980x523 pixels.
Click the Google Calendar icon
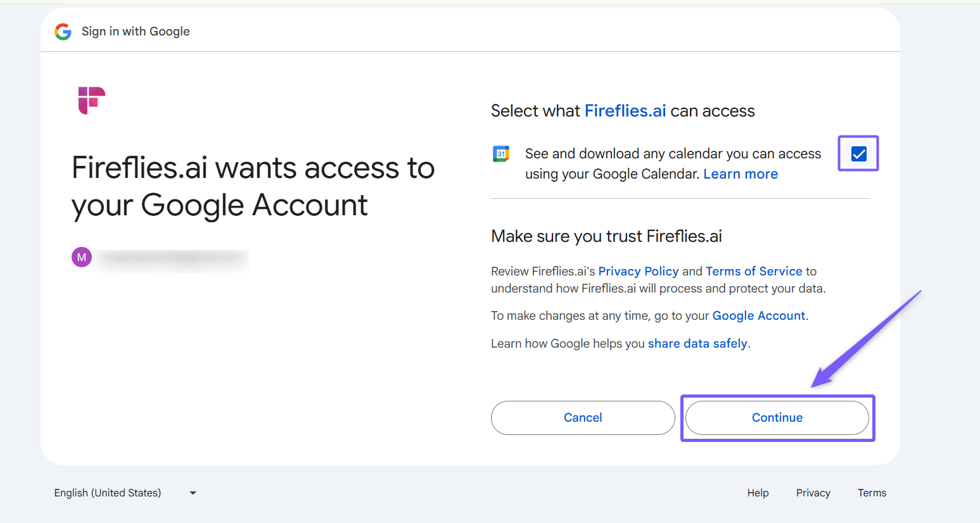(x=501, y=154)
